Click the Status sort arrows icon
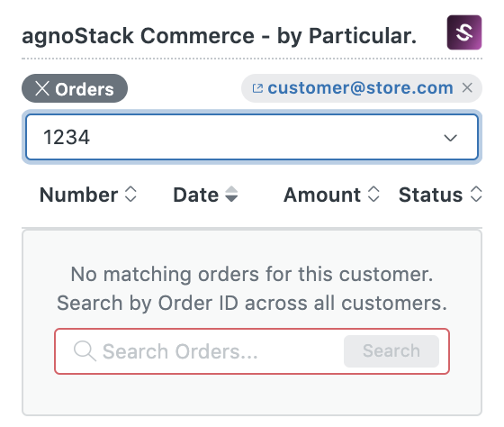This screenshot has width=504, height=427. (476, 195)
